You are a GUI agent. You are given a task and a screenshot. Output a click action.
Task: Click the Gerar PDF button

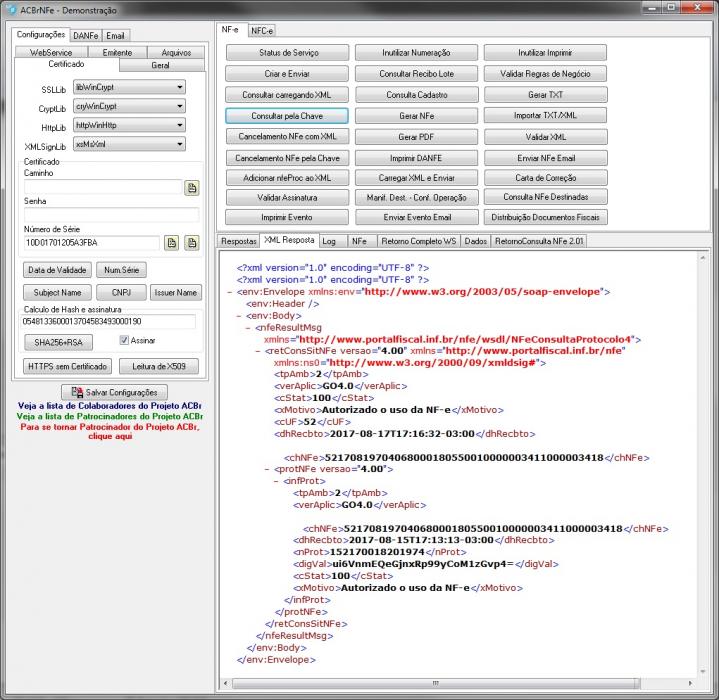pyautogui.click(x=416, y=137)
